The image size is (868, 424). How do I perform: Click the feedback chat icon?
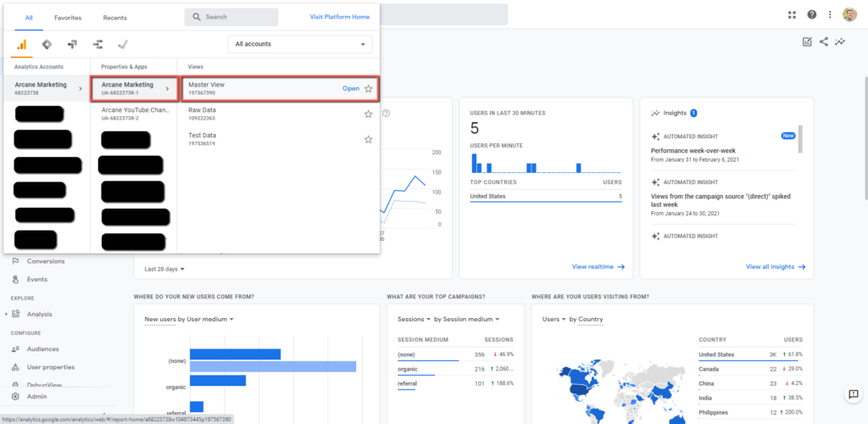click(853, 394)
